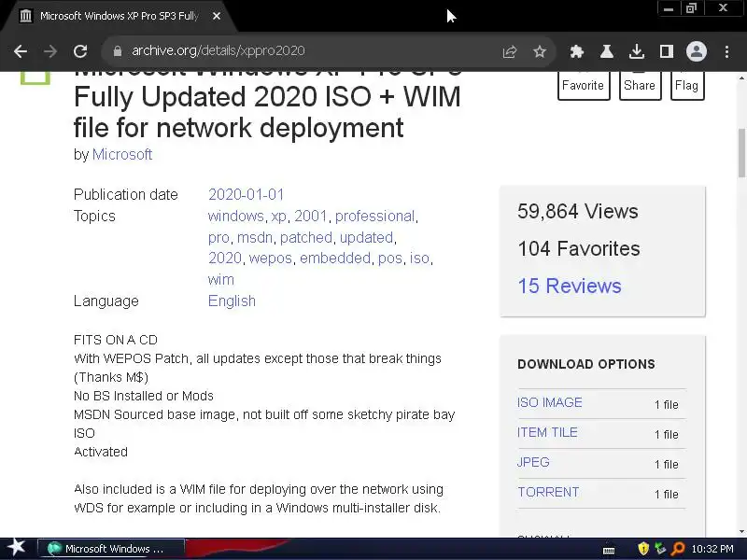The height and width of the screenshot is (560, 747).
Task: Open the Microsoft author link
Action: click(x=122, y=154)
